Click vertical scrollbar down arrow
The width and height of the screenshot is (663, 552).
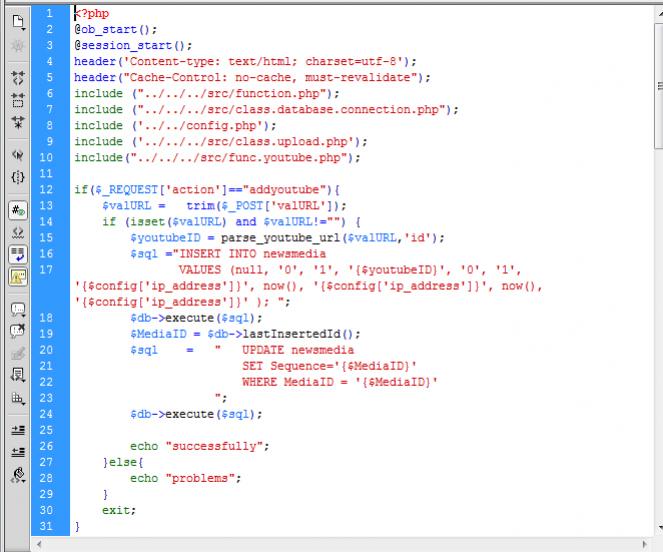coord(660,527)
